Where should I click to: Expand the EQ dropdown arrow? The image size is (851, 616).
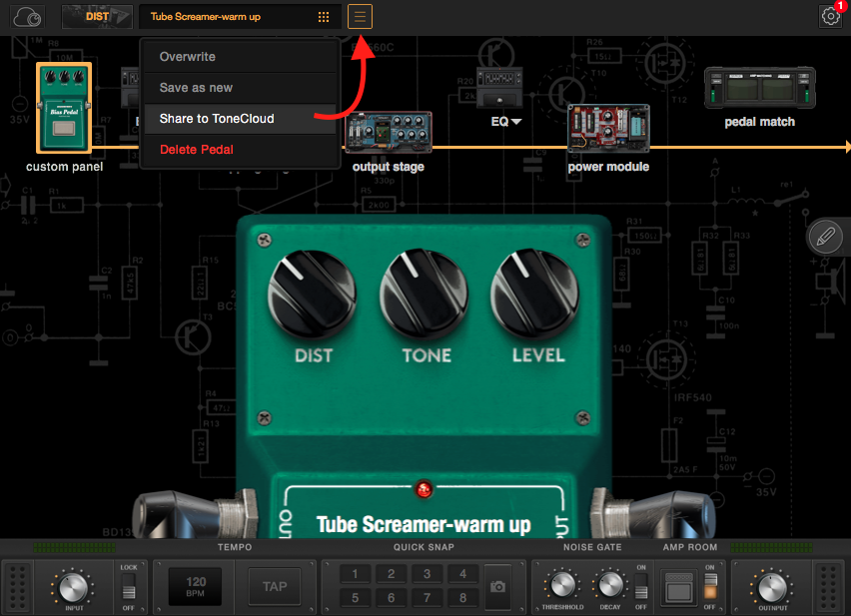pyautogui.click(x=516, y=122)
